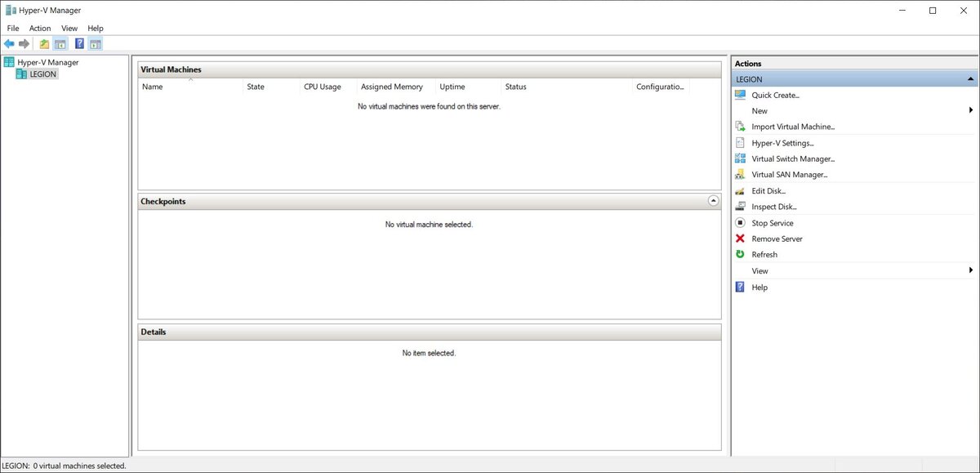Click the Edit Disk action icon
The height and width of the screenshot is (473, 980).
(740, 190)
